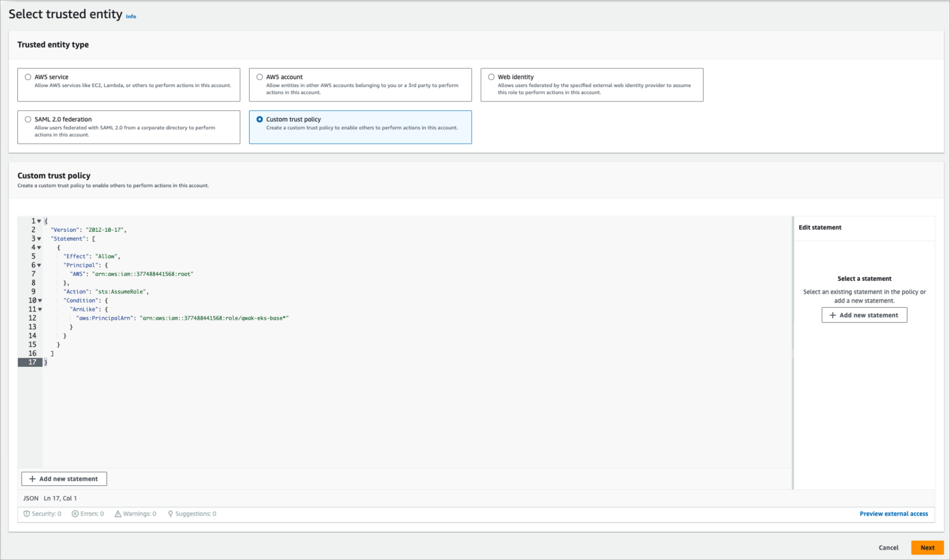The height and width of the screenshot is (560, 950).
Task: Fold the Principal block at line 6
Action: click(x=39, y=265)
